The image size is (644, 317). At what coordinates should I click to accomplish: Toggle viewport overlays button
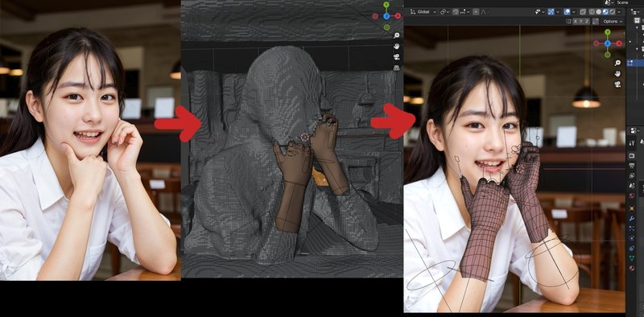tap(567, 11)
